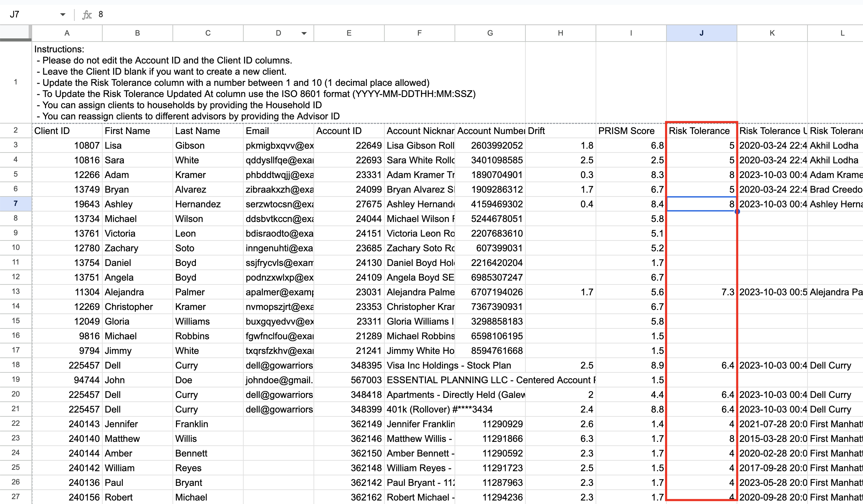Click risk tolerance value 7.3
Screen dimensions: 863x504
point(702,292)
